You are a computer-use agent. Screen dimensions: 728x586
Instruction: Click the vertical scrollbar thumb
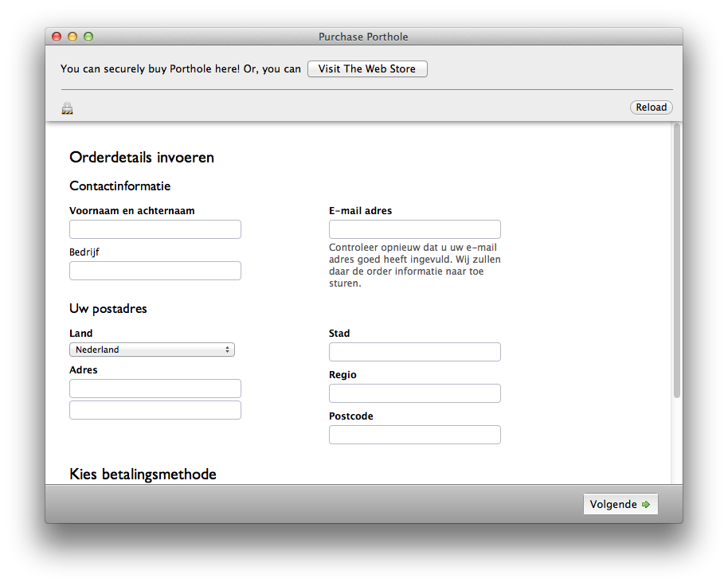click(677, 260)
